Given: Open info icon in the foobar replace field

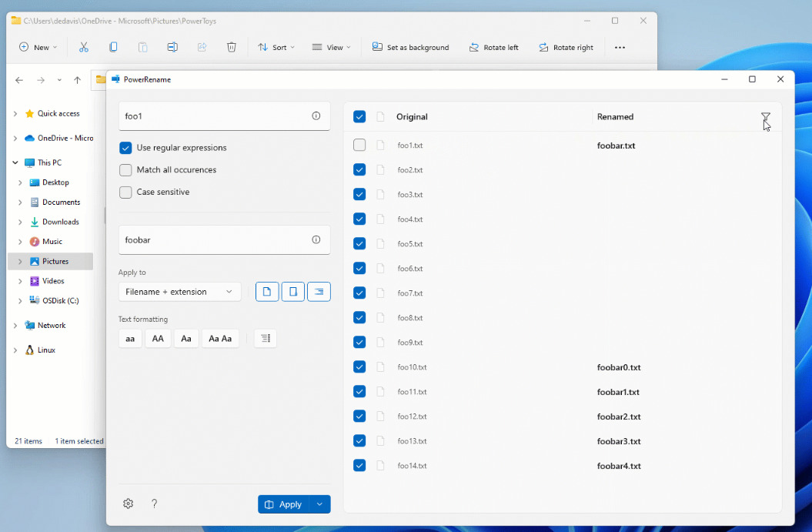Looking at the screenshot, I should (316, 239).
